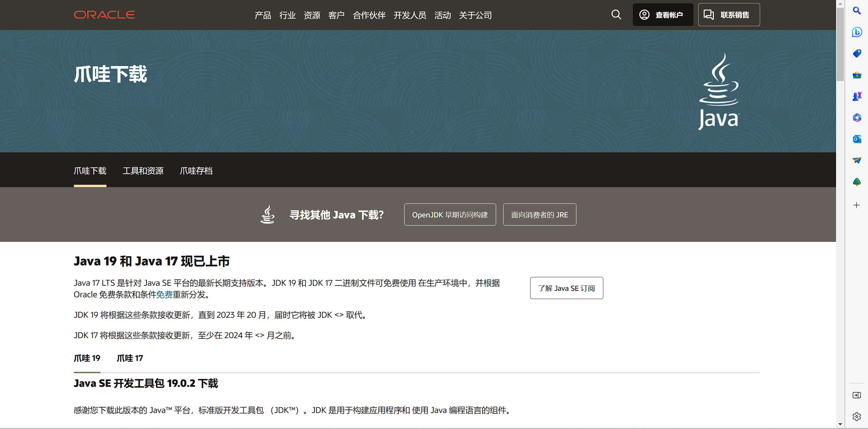Click banner title 爪哇下载
This screenshot has width=868, height=429.
pos(111,74)
